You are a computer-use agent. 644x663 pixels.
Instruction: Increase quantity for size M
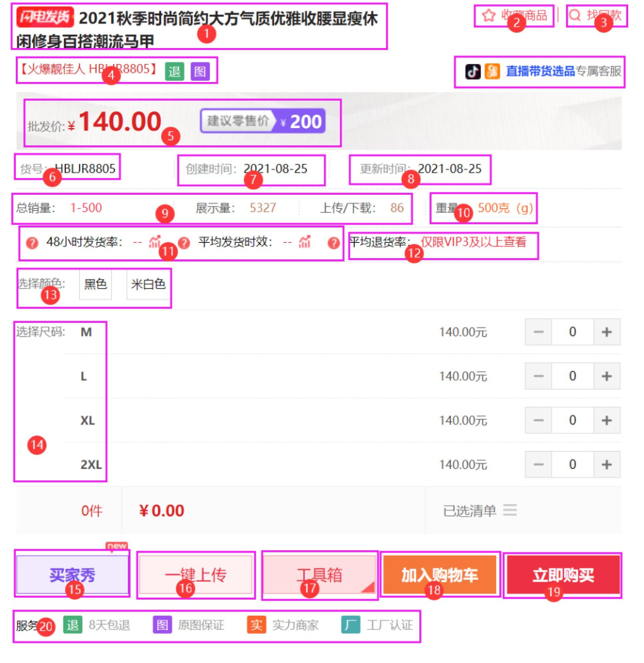[x=607, y=331]
